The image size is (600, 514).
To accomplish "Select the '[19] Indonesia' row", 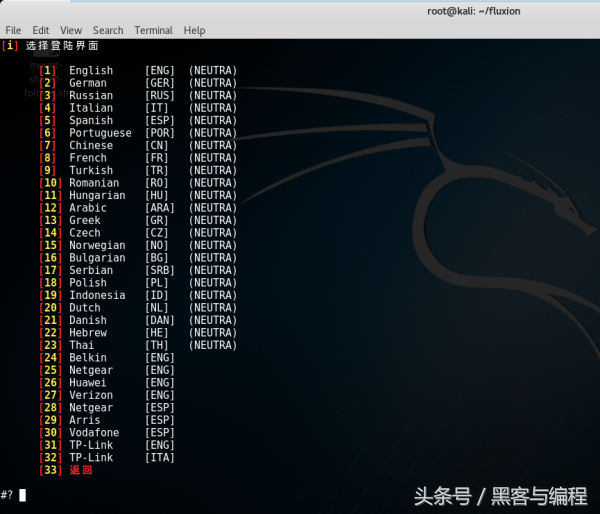I will 138,295.
